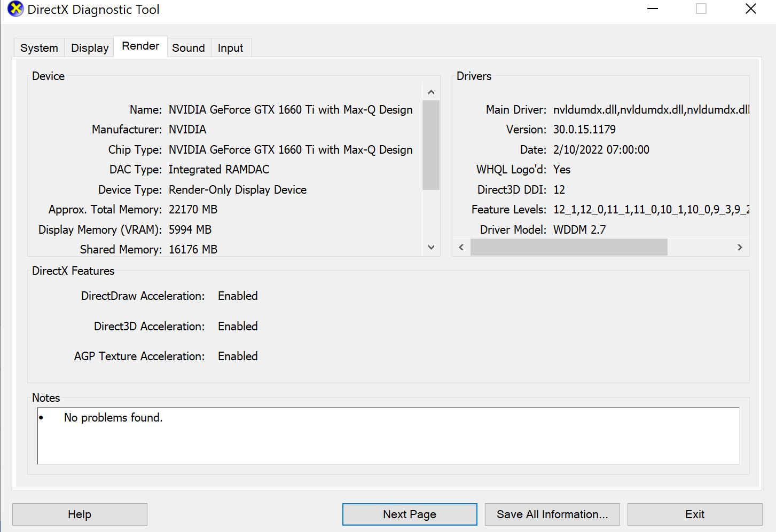Click the 'WDDM 2.7' driver model value
776x532 pixels.
click(x=579, y=230)
